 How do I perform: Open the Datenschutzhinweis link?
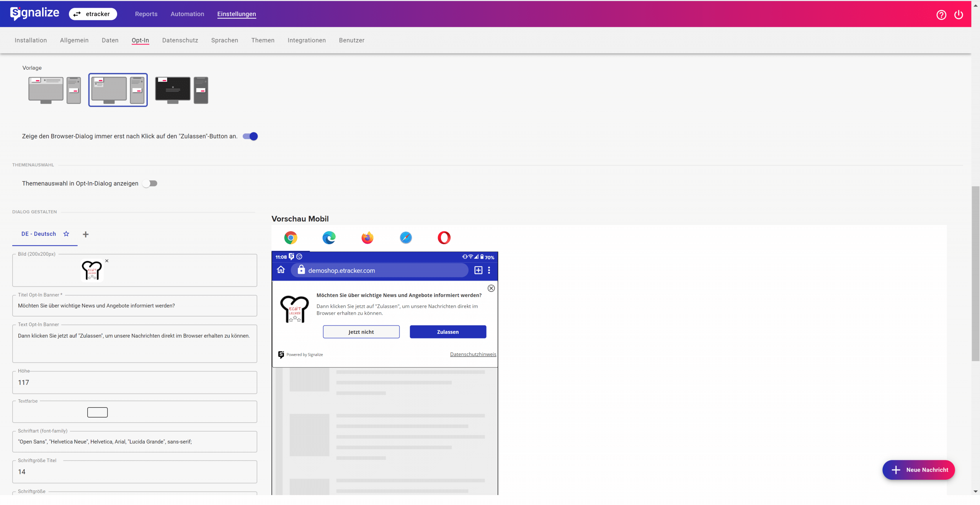(473, 355)
